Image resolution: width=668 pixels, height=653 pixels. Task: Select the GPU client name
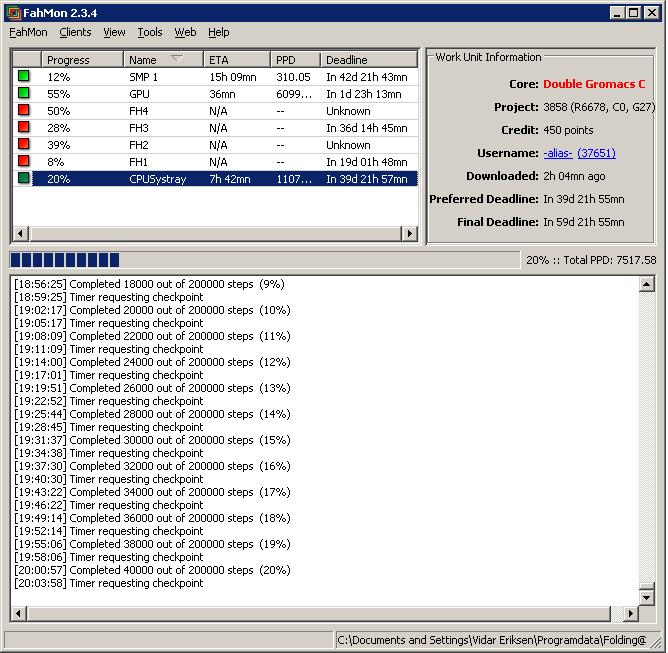139,94
